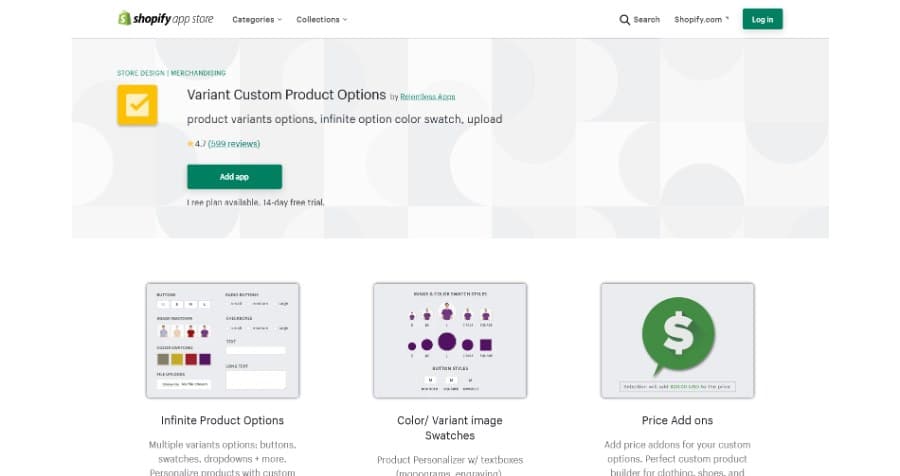The image size is (900, 476).
Task: Go to the Store Design category
Action: tap(142, 73)
